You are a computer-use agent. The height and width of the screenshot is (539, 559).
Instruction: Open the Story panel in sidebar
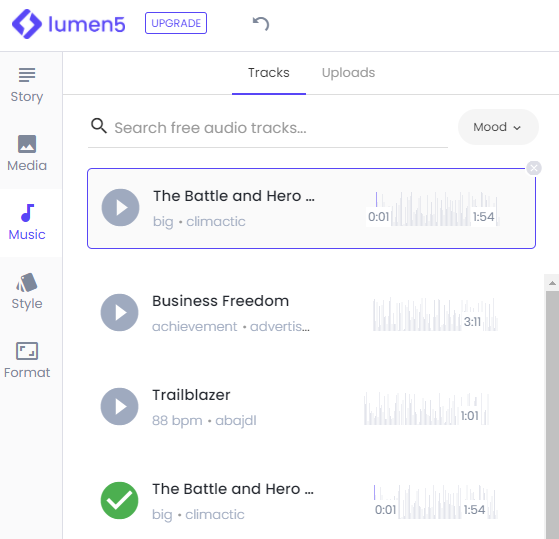27,86
